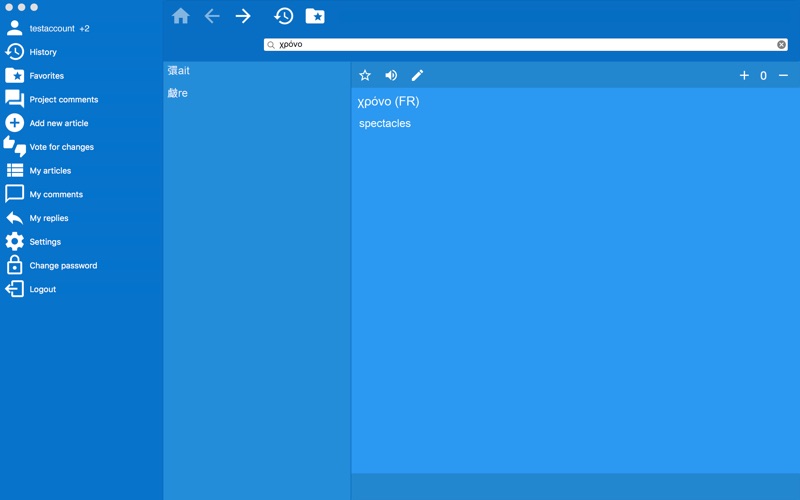The image size is (800, 500).
Task: Play pronunciation with the speaker icon
Action: pos(391,76)
